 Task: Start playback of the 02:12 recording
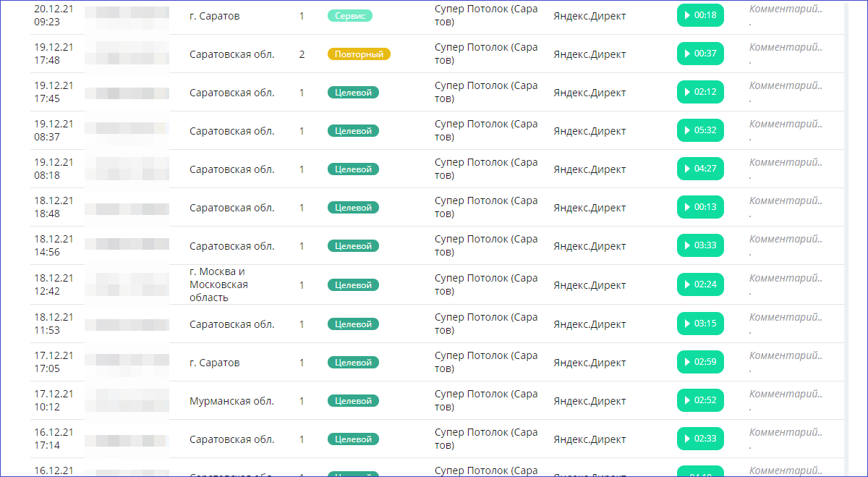click(x=699, y=92)
